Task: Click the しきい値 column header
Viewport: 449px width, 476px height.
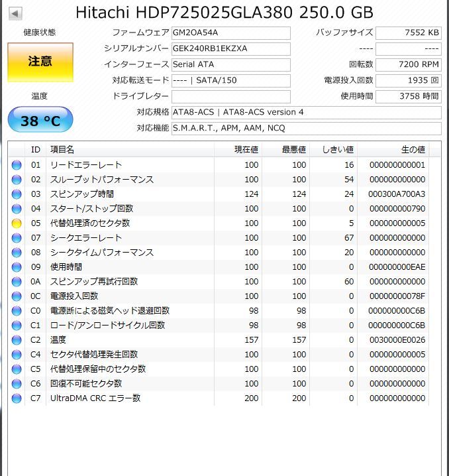Action: 334,150
